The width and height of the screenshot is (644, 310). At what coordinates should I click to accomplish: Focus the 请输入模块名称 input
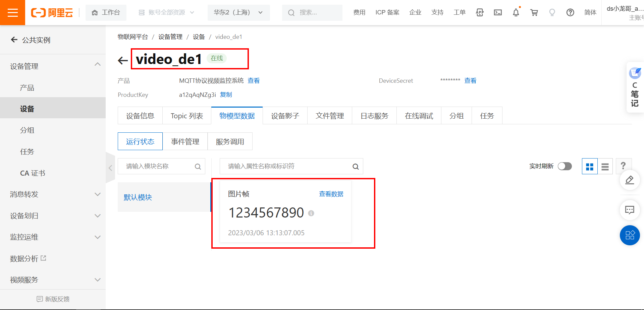point(161,166)
